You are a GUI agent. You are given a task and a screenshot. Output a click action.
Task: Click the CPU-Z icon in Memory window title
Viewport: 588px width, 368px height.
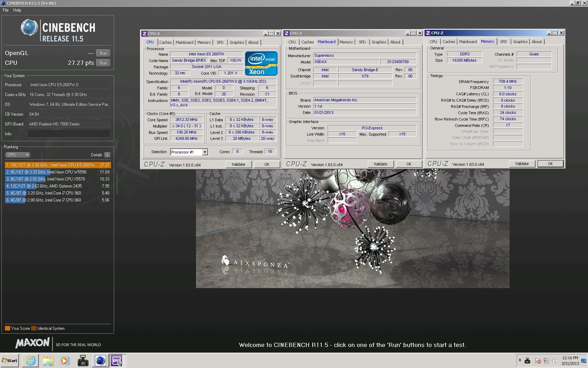click(x=428, y=33)
